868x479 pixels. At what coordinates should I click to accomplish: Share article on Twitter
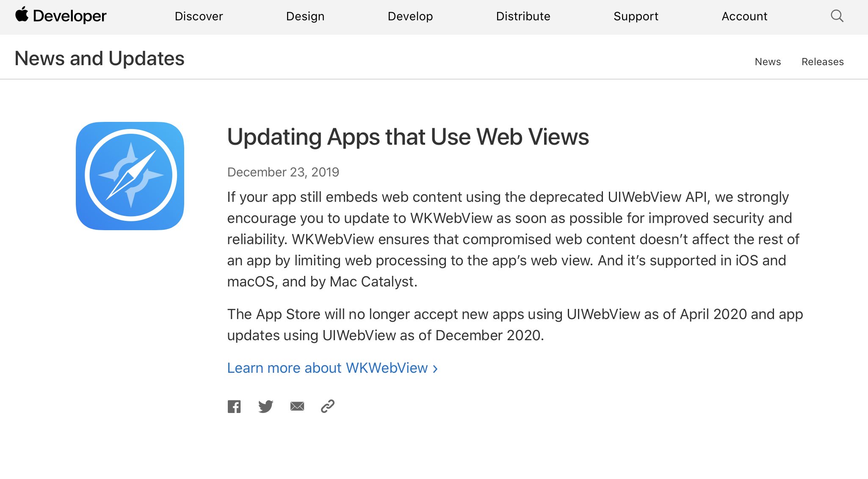pos(265,407)
